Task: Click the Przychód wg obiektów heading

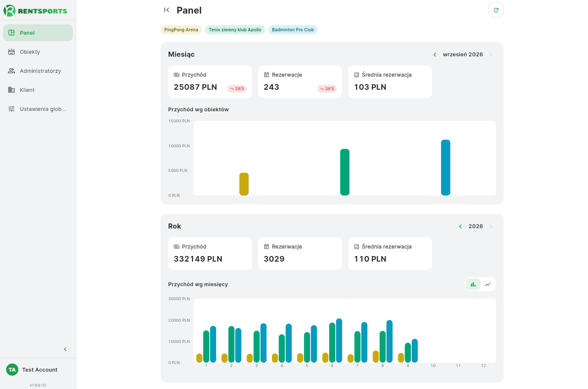Action: click(x=198, y=110)
